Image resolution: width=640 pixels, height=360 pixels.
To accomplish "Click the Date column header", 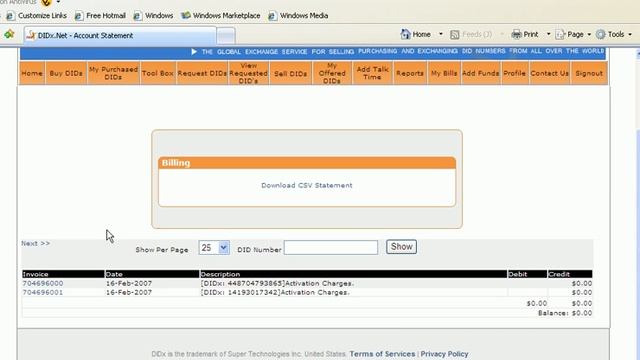I will coord(152,274).
